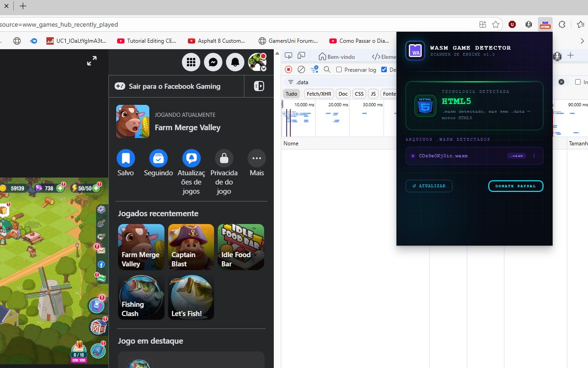Show more bookmarks with the chevron
Viewport: 588px width, 368px height.
(582, 41)
